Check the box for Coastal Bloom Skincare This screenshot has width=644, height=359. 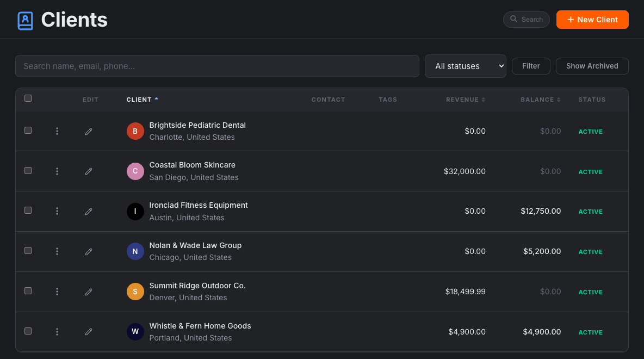point(28,170)
